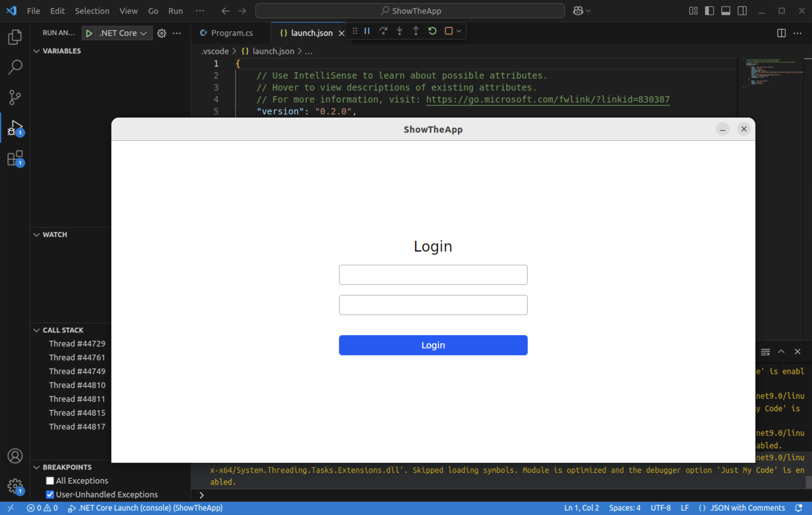812x515 pixels.
Task: Collapse the CALL STACK section
Action: (x=36, y=330)
